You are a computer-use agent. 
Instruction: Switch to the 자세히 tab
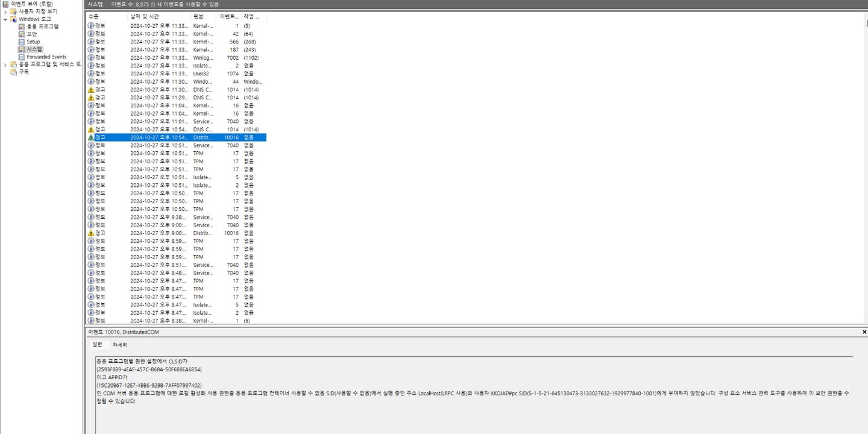[119, 345]
